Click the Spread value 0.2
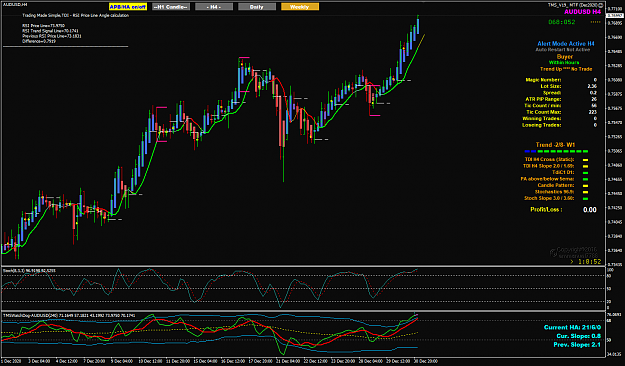 click(594, 92)
